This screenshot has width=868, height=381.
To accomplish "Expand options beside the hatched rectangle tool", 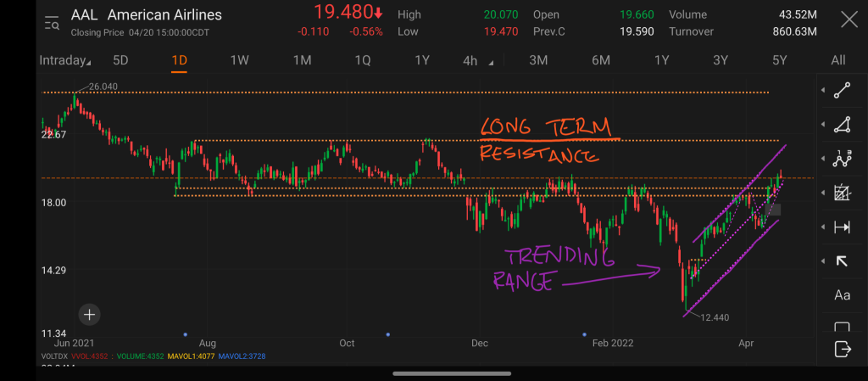I will (x=823, y=193).
